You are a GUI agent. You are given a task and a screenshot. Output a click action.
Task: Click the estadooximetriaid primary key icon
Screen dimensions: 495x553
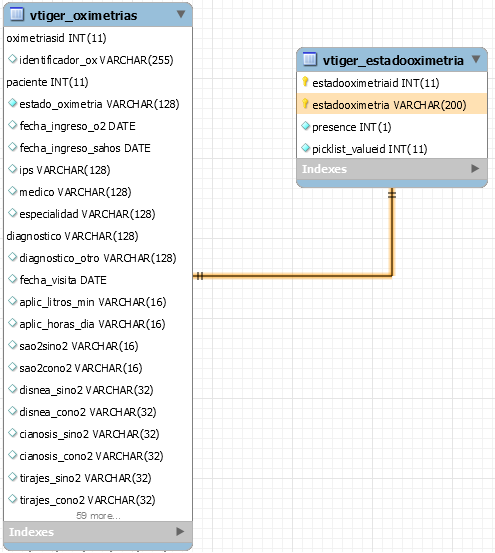point(305,82)
